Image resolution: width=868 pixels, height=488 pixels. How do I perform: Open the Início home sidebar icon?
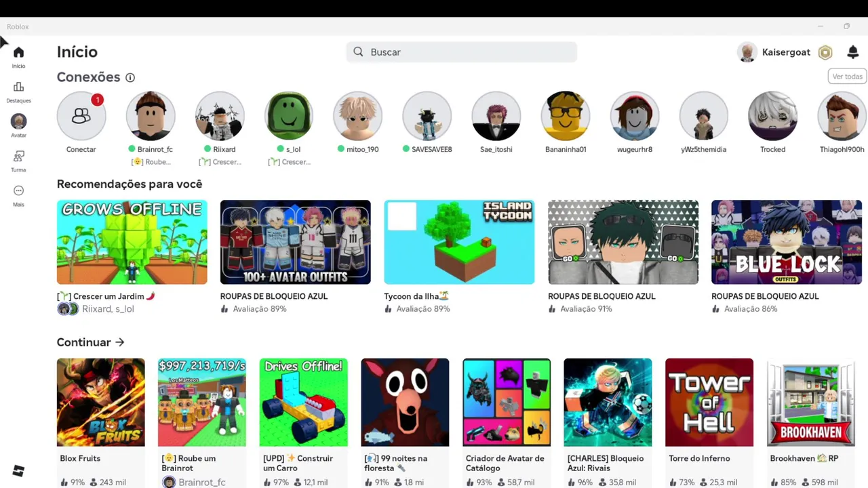pos(18,52)
